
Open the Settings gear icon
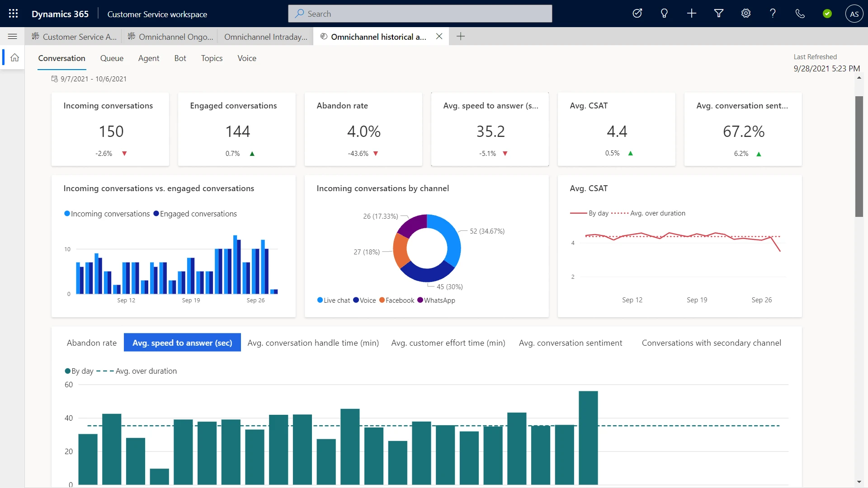click(745, 14)
